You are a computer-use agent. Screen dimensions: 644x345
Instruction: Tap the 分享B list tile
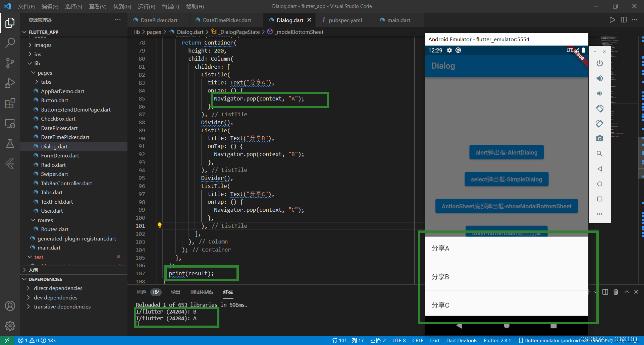[x=506, y=277]
